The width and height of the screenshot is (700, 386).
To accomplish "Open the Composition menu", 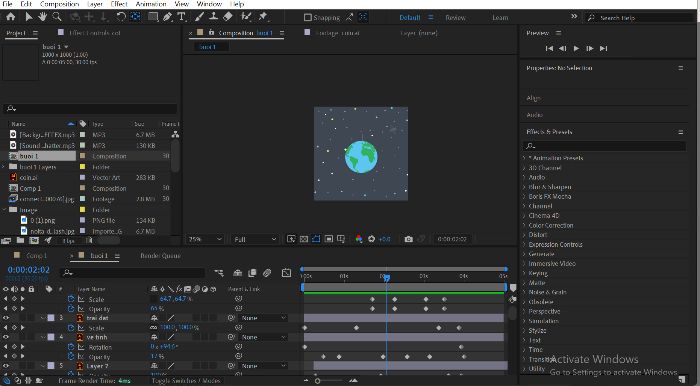I will (x=59, y=4).
